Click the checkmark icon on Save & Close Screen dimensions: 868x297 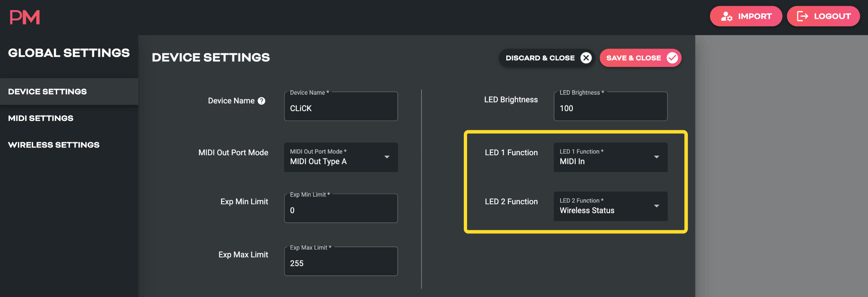click(672, 58)
